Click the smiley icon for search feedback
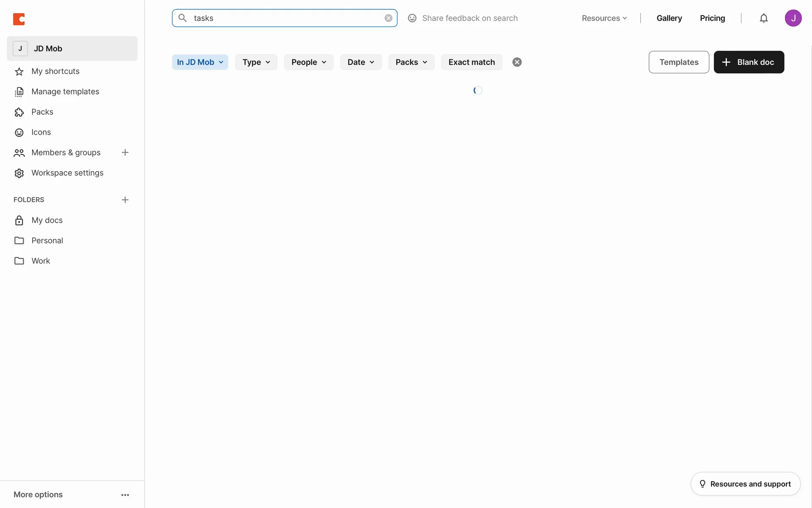 pyautogui.click(x=412, y=18)
